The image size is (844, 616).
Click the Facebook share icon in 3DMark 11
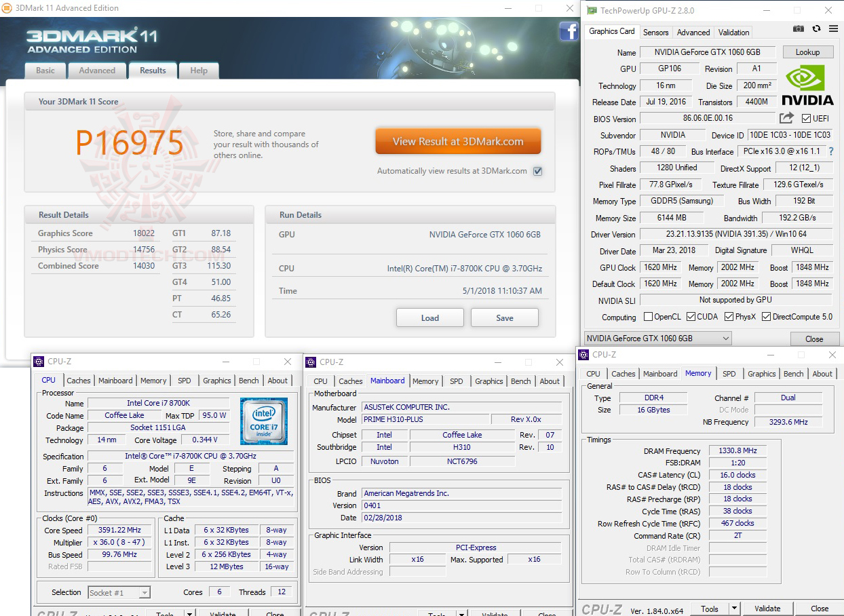[569, 32]
